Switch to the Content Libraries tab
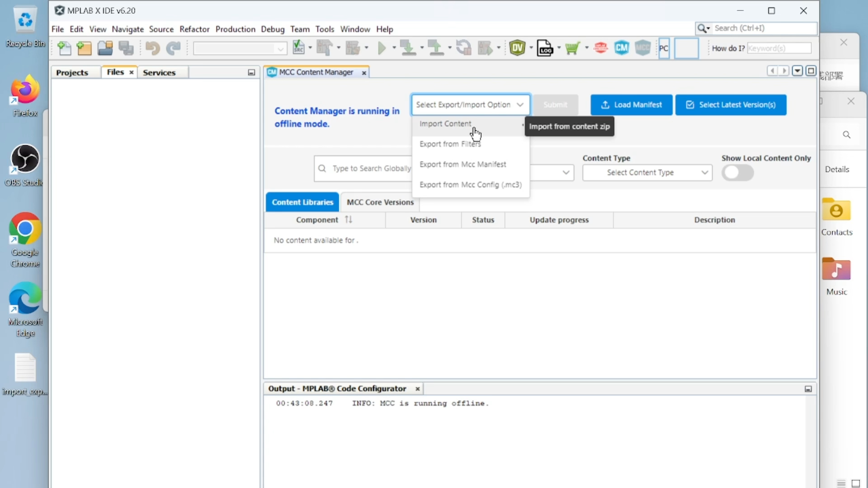The width and height of the screenshot is (868, 488). coord(302,202)
